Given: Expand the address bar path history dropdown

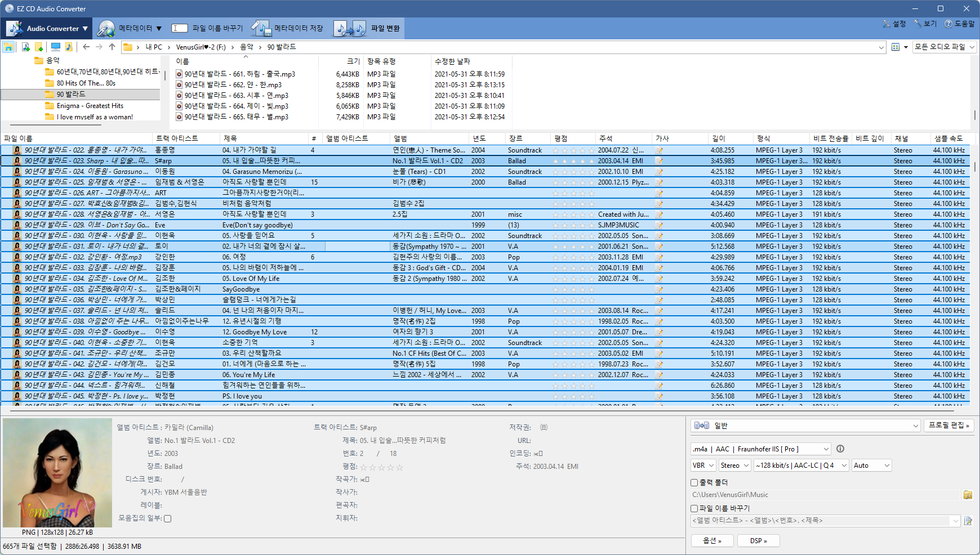Looking at the screenshot, I should point(881,47).
